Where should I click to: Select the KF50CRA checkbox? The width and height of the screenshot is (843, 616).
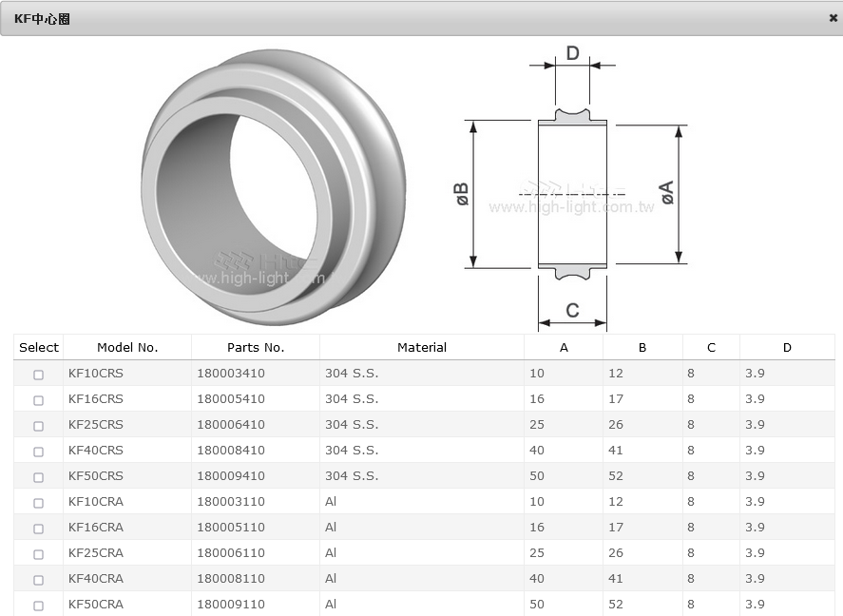[38, 606]
